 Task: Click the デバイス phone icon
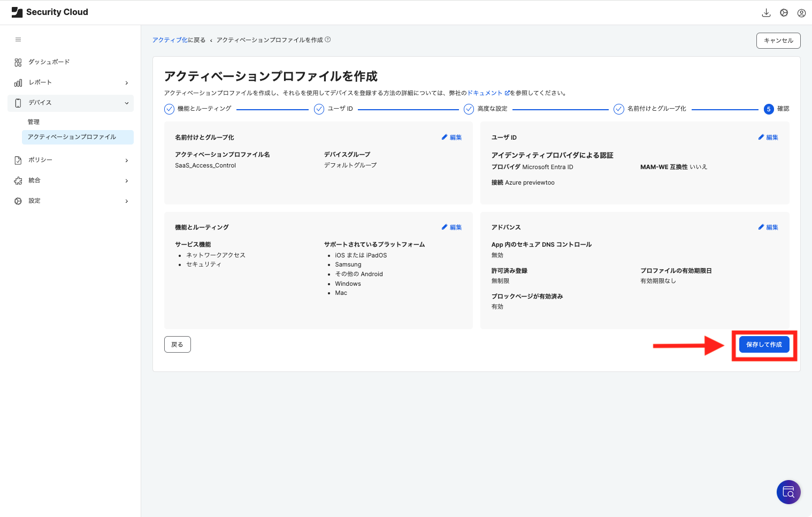coord(18,103)
